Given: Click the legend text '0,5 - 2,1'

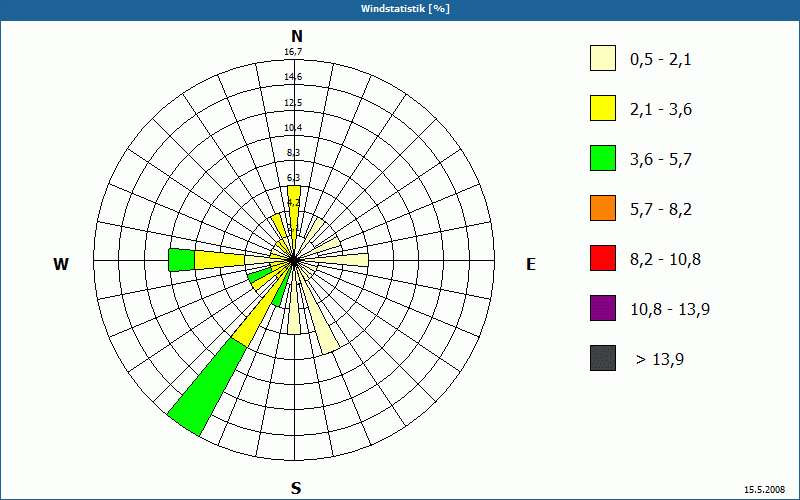Looking at the screenshot, I should (x=661, y=60).
